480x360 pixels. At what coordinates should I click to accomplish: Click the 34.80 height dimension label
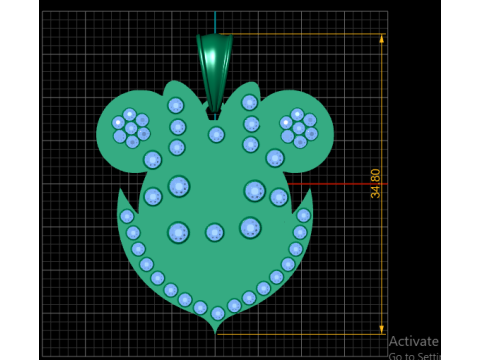coord(375,184)
